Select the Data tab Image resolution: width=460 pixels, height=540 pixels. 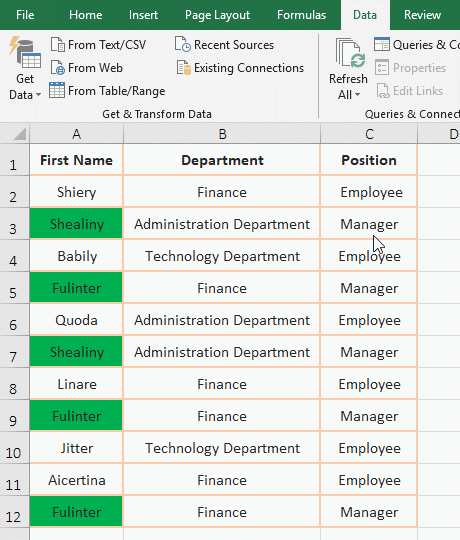point(365,15)
